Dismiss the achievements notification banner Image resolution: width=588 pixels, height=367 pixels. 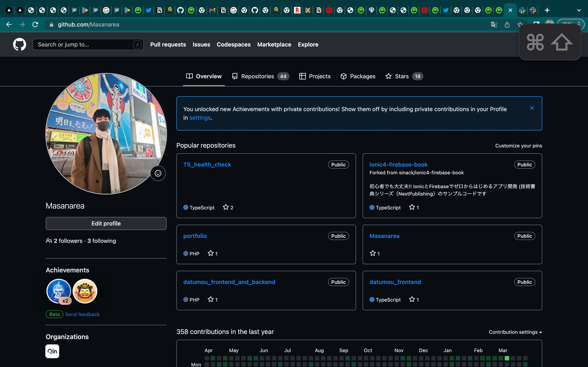(x=532, y=108)
